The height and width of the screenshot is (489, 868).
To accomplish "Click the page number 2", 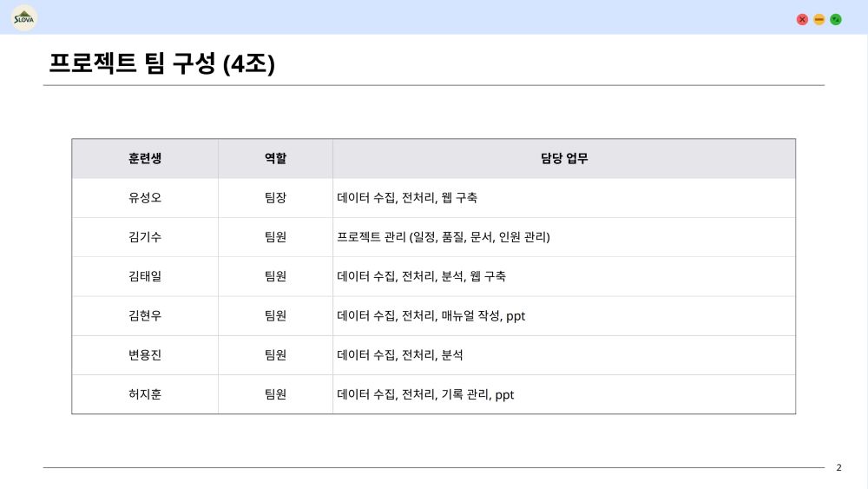I will 838,467.
